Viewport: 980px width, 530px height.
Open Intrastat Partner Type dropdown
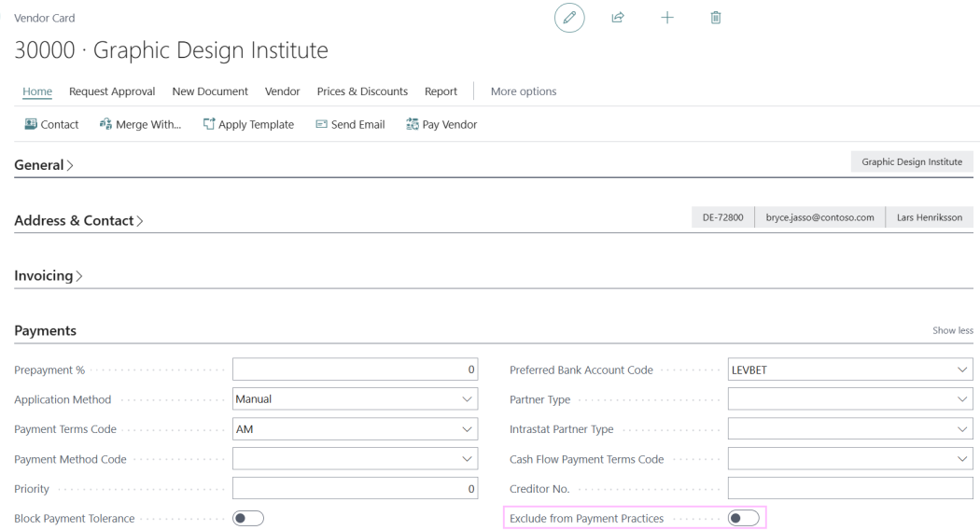962,429
